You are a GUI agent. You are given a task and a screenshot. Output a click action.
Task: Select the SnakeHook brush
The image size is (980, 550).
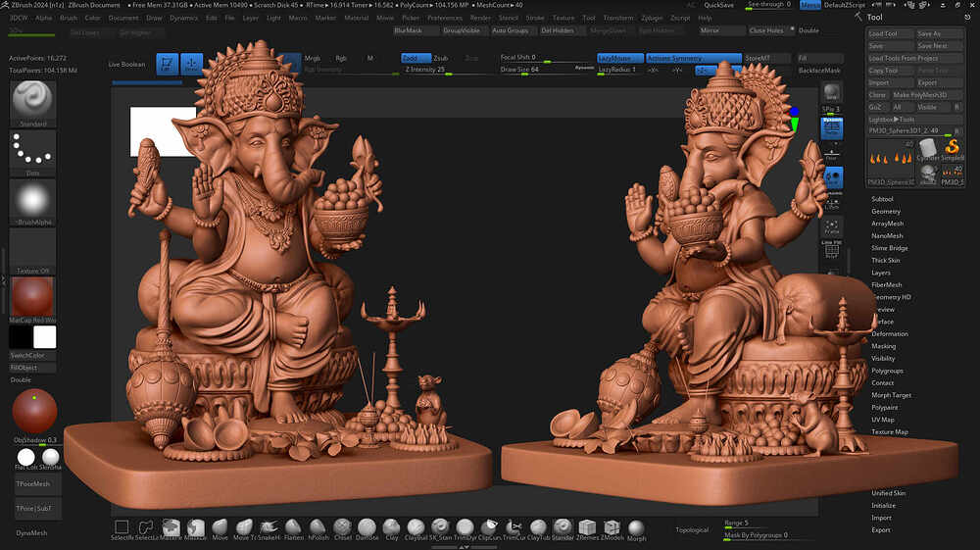[269, 528]
